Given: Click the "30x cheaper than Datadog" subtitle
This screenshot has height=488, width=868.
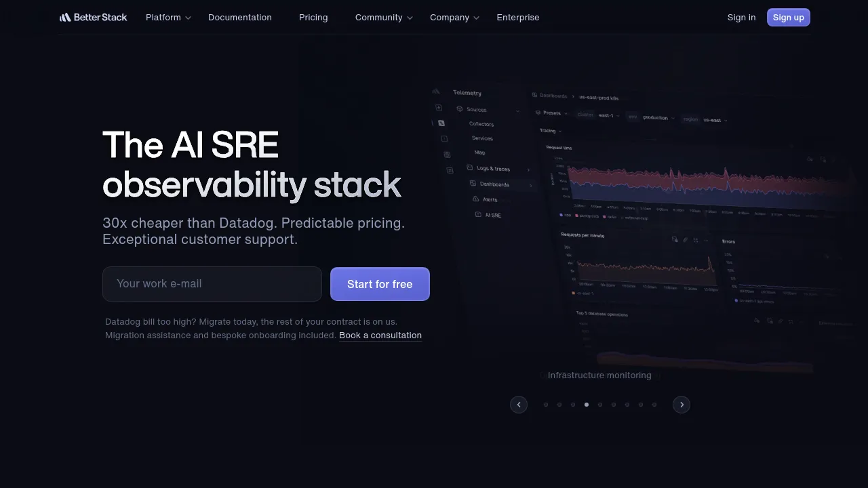Looking at the screenshot, I should (x=254, y=231).
